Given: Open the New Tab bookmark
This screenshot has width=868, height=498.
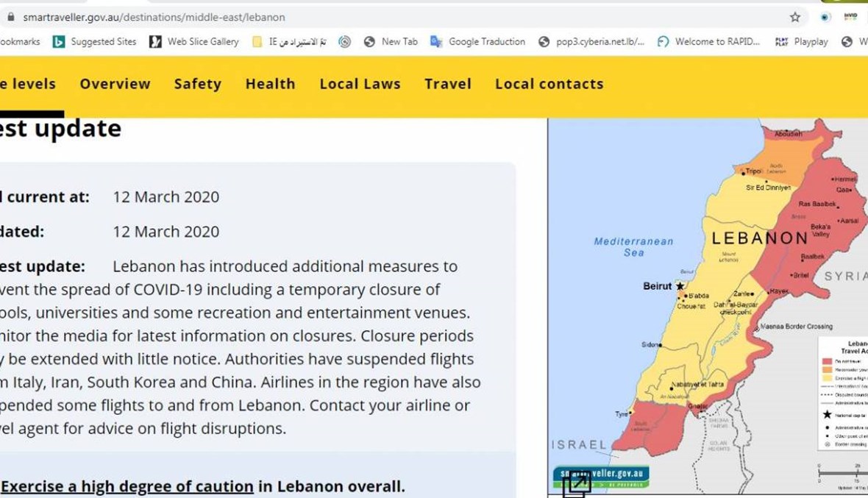Looking at the screenshot, I should pyautogui.click(x=391, y=42).
